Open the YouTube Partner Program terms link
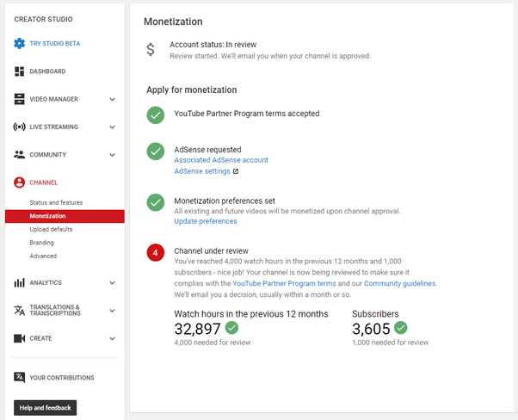The width and height of the screenshot is (518, 420). coord(284,283)
